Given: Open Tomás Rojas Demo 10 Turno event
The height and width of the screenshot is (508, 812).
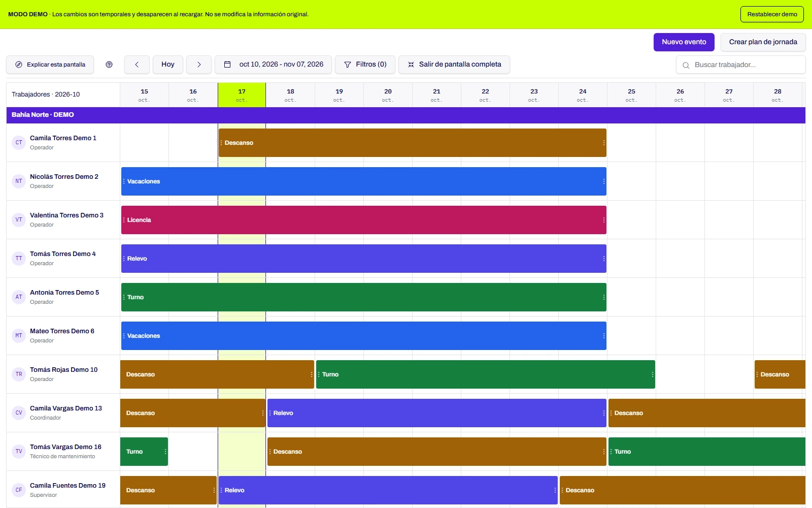Looking at the screenshot, I should (x=486, y=374).
